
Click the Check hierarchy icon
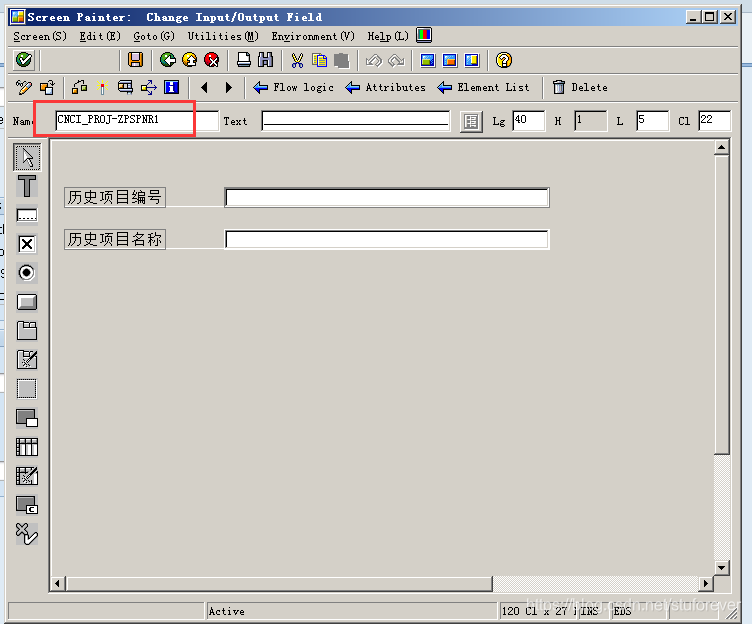[x=80, y=87]
